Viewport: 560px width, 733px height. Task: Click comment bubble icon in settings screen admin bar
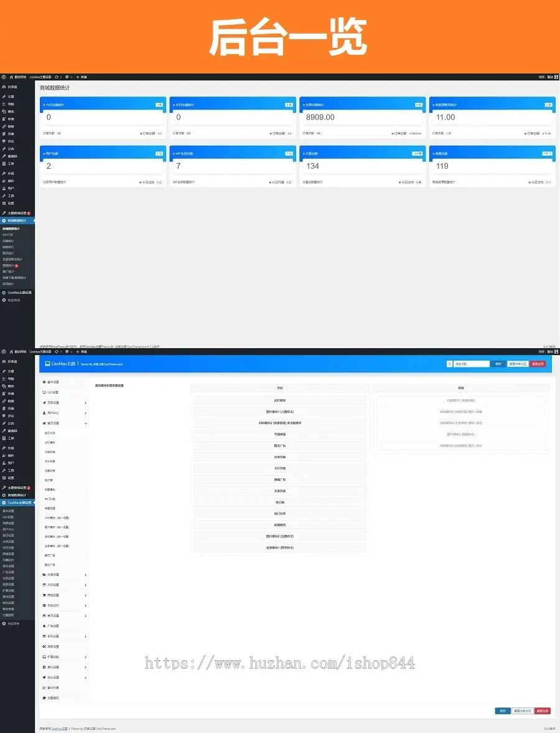(x=67, y=351)
